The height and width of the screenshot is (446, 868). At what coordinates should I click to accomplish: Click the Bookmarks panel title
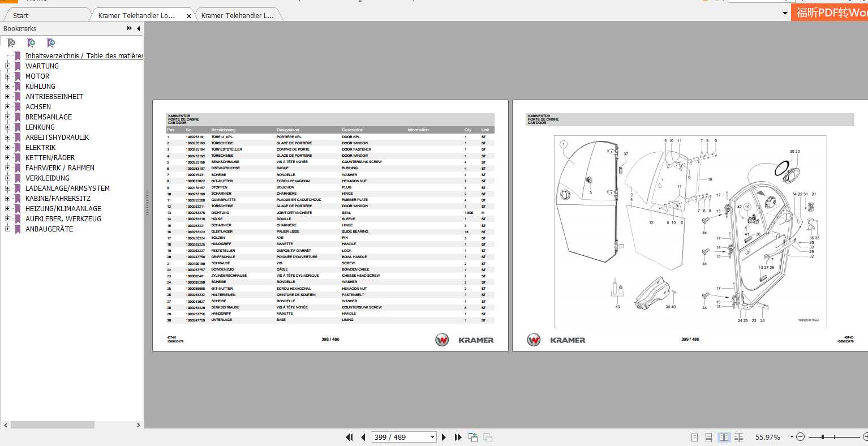pyautogui.click(x=20, y=28)
